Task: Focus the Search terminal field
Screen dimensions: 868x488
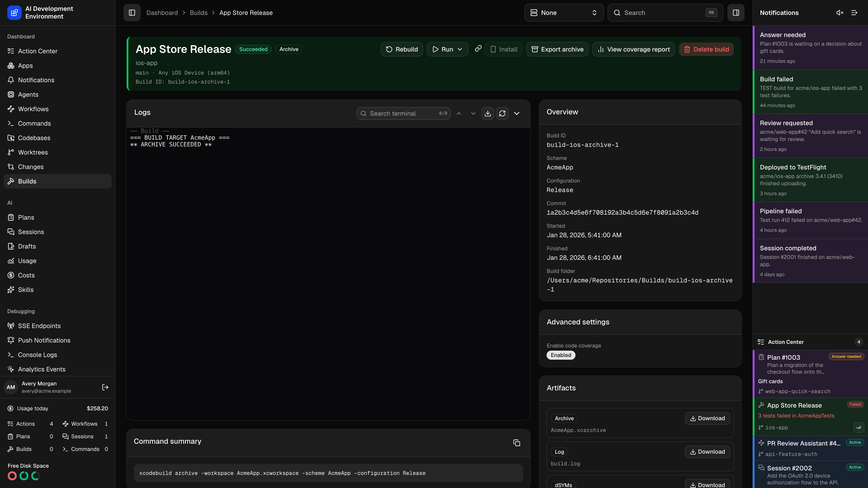Action: [403, 113]
